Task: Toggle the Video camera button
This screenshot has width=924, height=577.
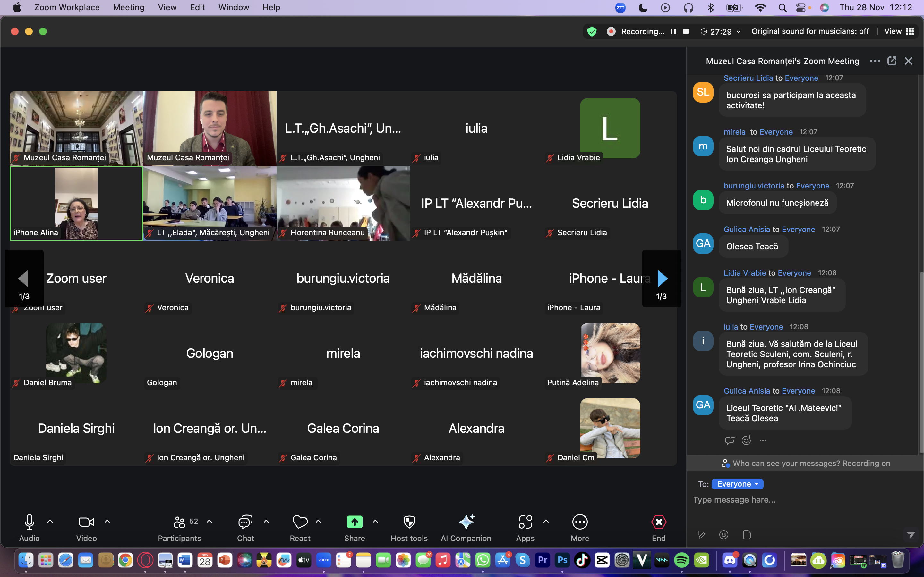Action: [86, 522]
